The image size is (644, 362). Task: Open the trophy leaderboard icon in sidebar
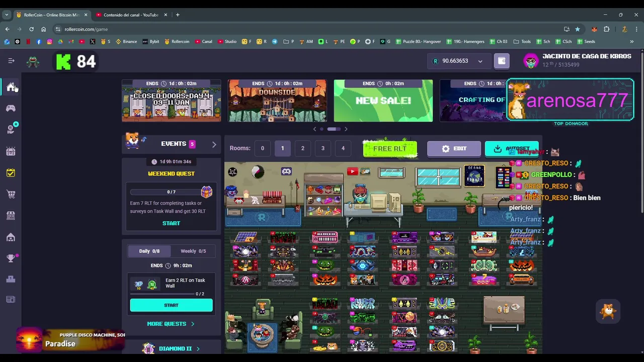(11, 258)
